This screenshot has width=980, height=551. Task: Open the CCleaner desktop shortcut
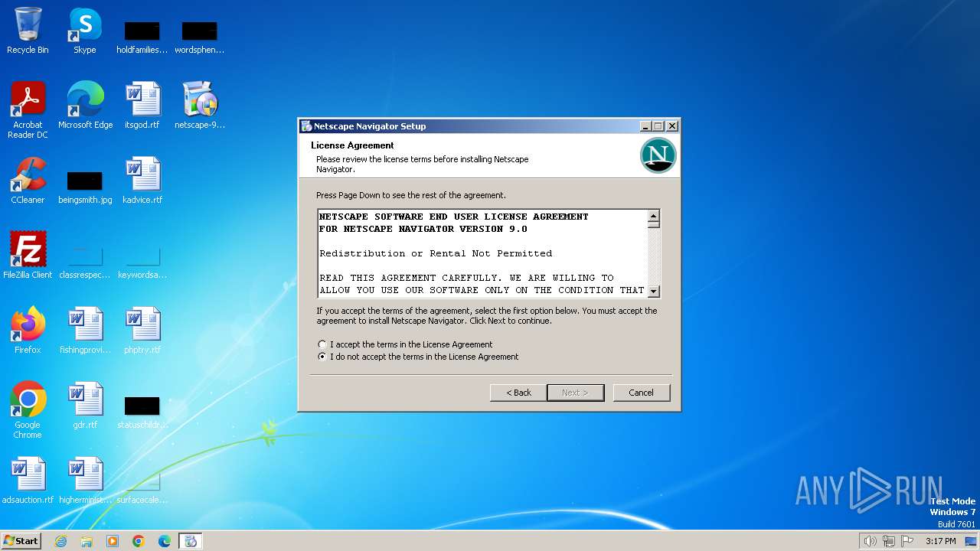(28, 180)
